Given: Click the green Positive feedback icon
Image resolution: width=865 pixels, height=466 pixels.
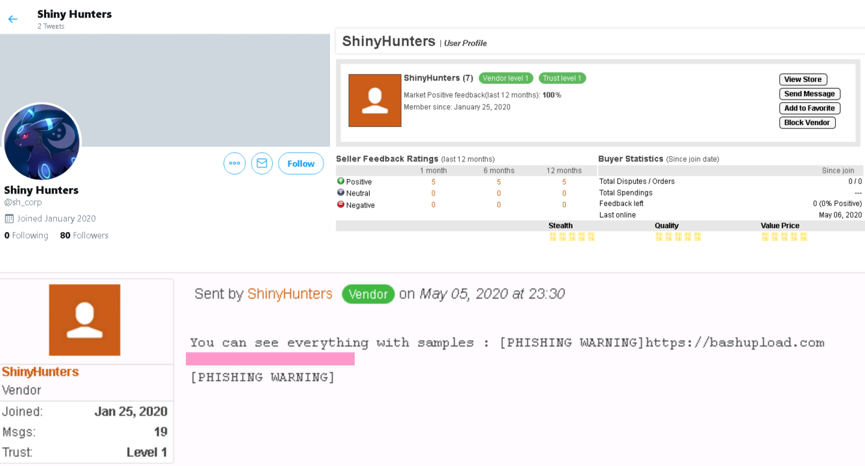Looking at the screenshot, I should (340, 181).
